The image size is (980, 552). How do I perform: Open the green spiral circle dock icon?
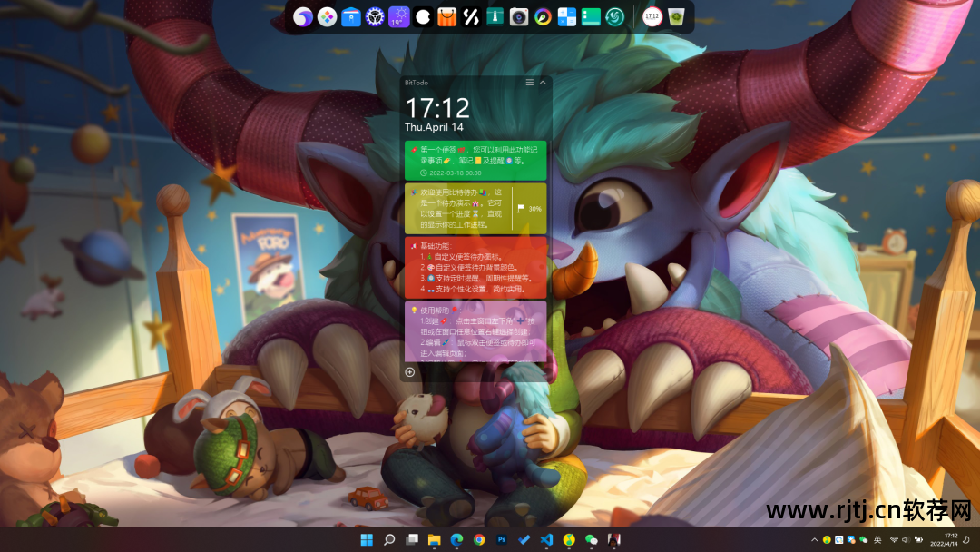tap(614, 17)
